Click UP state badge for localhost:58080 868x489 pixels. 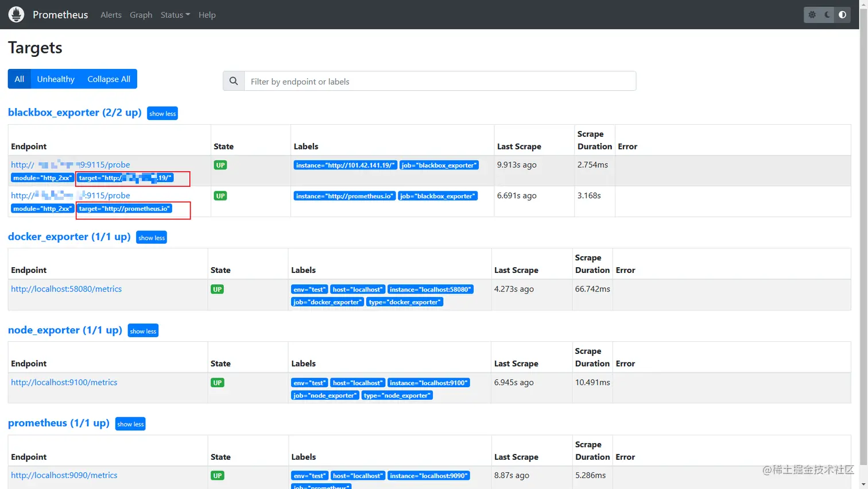point(217,289)
